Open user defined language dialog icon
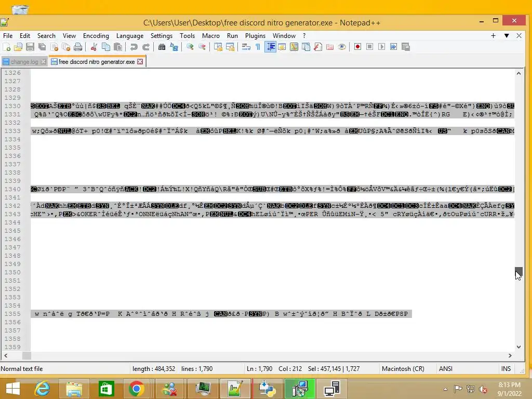This screenshot has height=399, width=532. coord(282,47)
